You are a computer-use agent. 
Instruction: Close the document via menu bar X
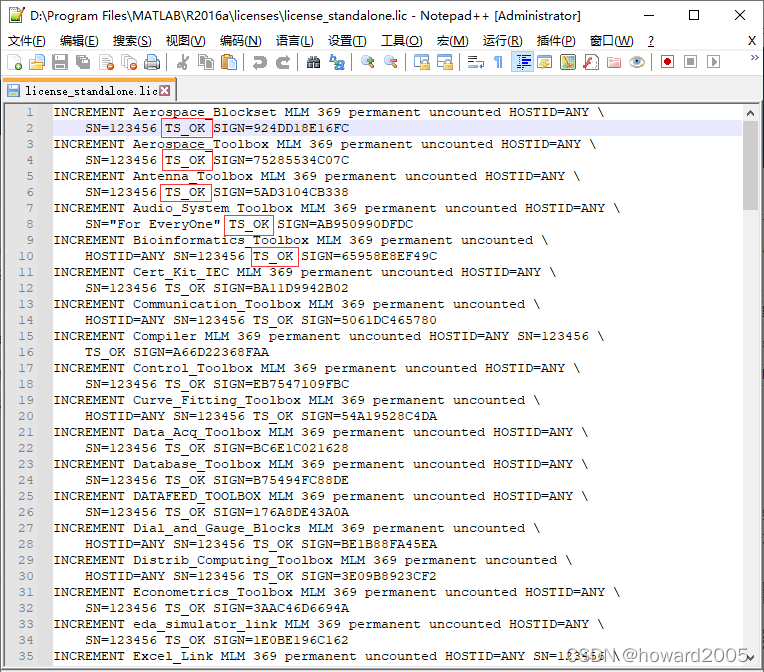752,40
